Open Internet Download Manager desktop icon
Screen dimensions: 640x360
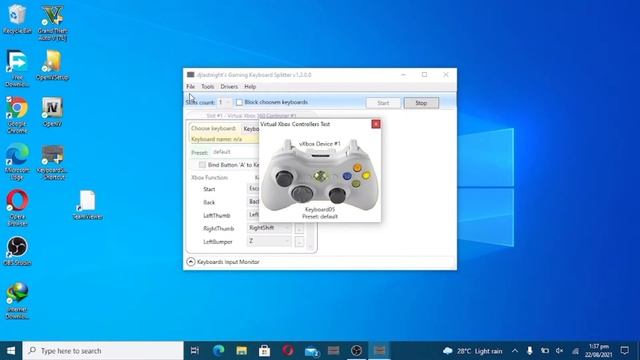click(17, 300)
